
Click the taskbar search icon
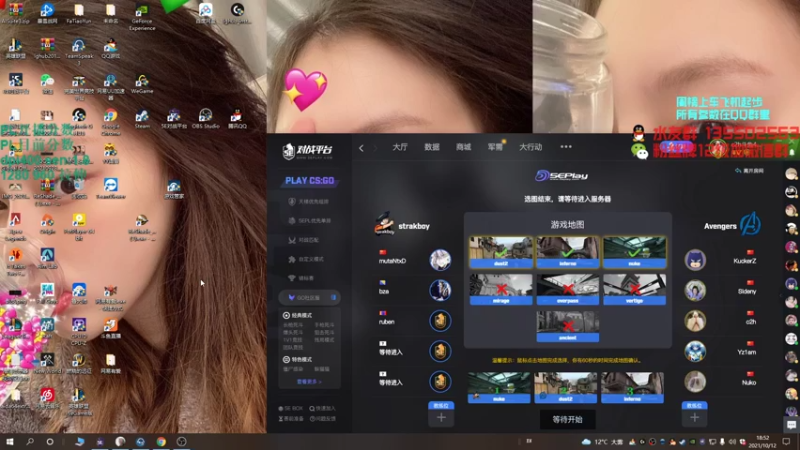30,441
